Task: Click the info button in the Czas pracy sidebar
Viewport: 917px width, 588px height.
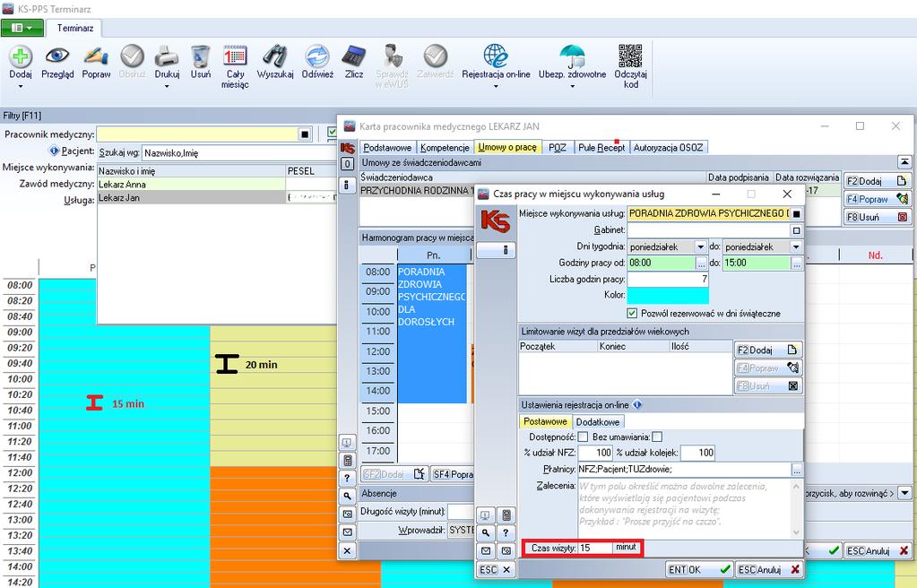Action: coord(496,250)
